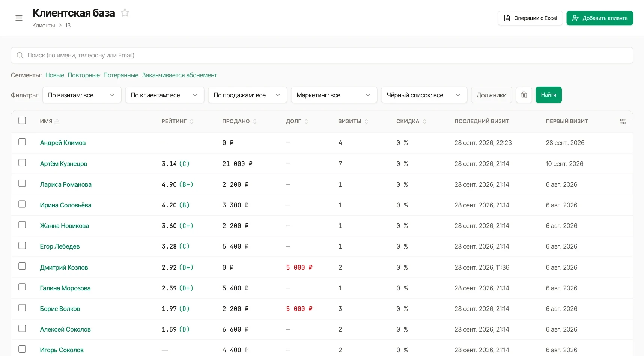Screen dimensions: 644x356
Task: Expand the 'Маркетинг: все' dropdown
Action: coord(334,95)
